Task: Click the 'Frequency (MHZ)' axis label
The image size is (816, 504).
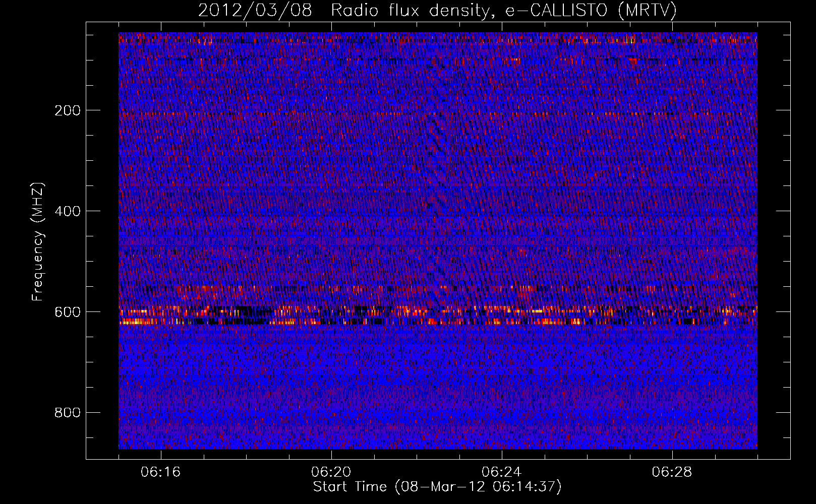Action: pos(38,241)
